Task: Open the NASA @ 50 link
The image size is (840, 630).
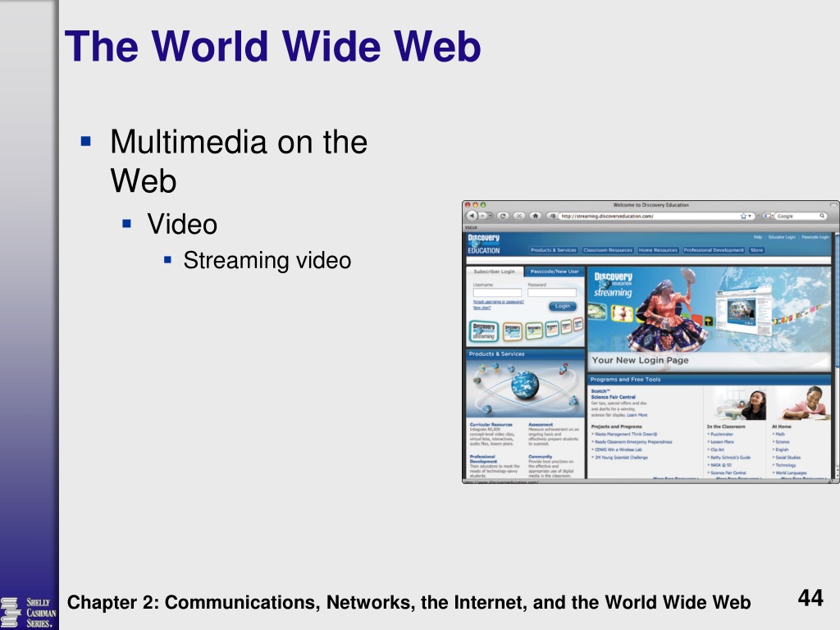Action: pos(721,465)
